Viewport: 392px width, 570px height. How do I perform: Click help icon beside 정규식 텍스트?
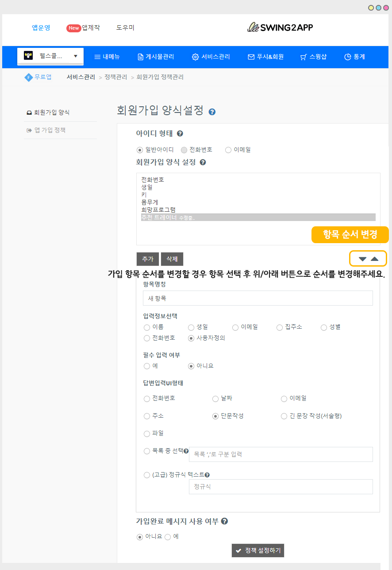point(207,475)
